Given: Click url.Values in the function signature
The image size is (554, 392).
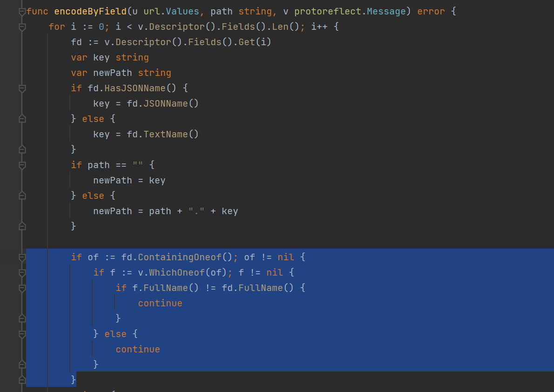Looking at the screenshot, I should click(x=171, y=12).
